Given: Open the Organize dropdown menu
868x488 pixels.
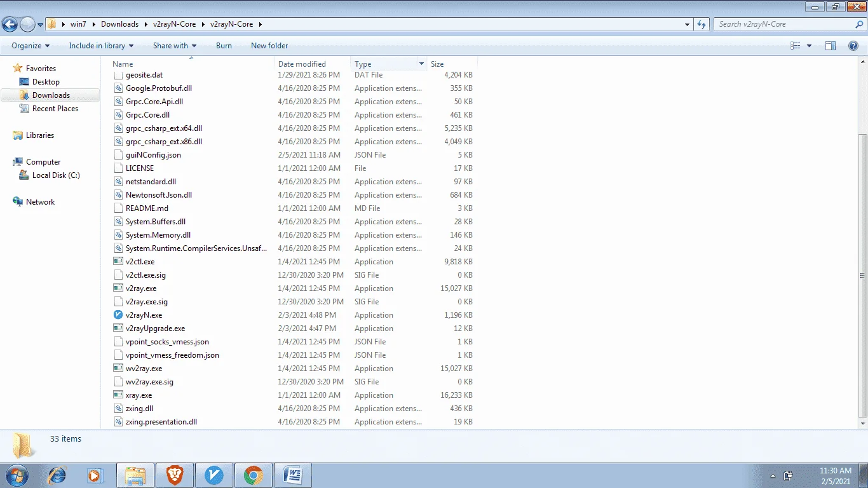Looking at the screenshot, I should (x=31, y=46).
